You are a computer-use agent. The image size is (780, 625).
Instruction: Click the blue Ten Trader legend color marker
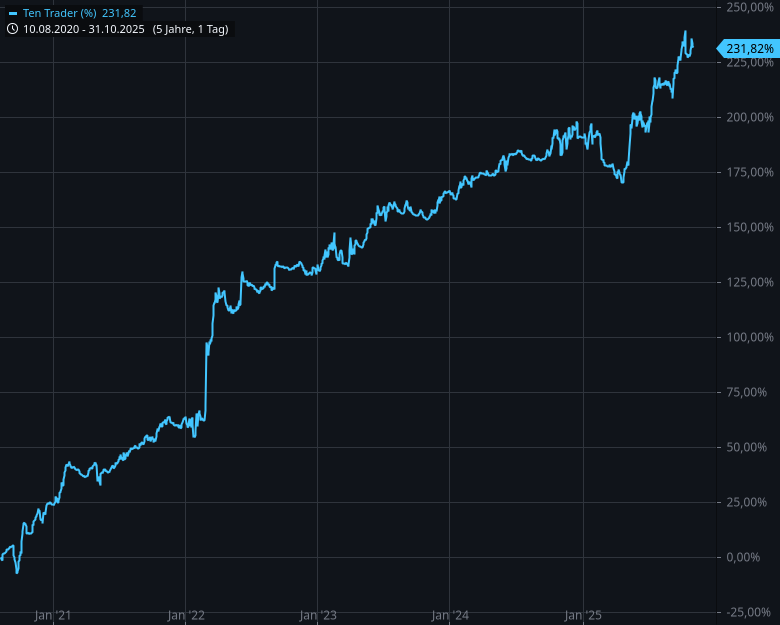[12, 13]
